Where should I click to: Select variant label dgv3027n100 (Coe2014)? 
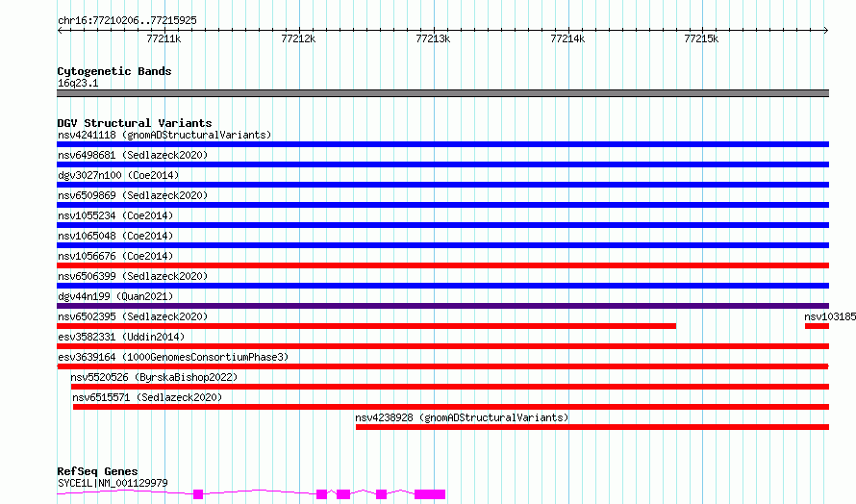118,175
